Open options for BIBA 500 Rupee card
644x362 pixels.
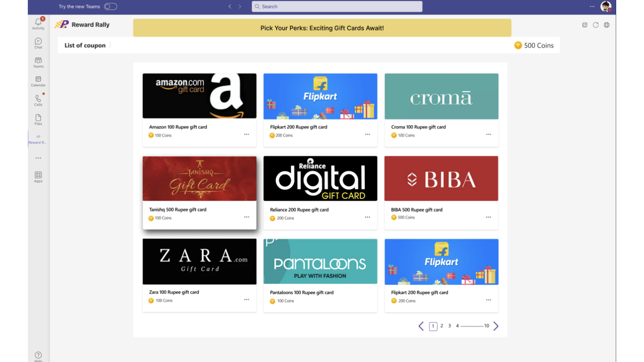488,217
